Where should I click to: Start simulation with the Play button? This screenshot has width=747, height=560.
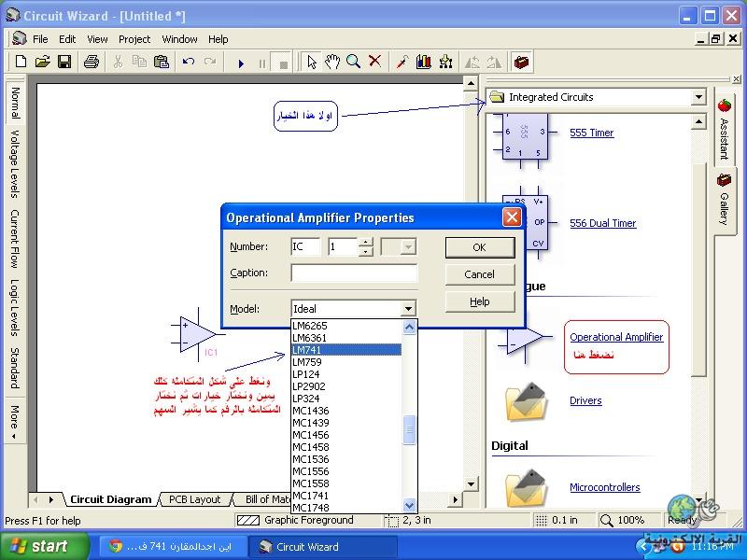(x=241, y=63)
